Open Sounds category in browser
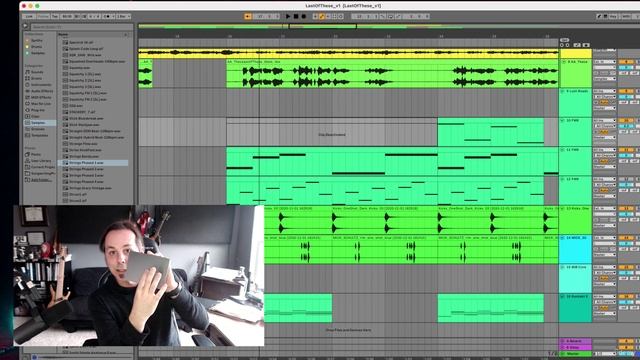This screenshot has width=640, height=360. [x=37, y=72]
